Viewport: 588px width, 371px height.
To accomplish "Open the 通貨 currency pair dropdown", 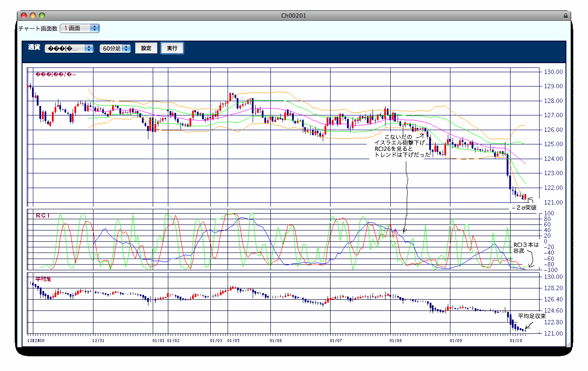I will coord(69,48).
